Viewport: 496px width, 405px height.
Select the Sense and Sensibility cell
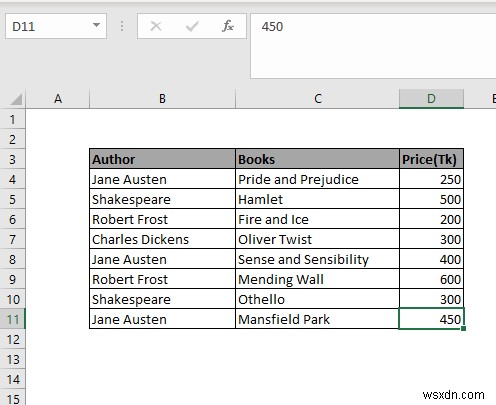(317, 259)
